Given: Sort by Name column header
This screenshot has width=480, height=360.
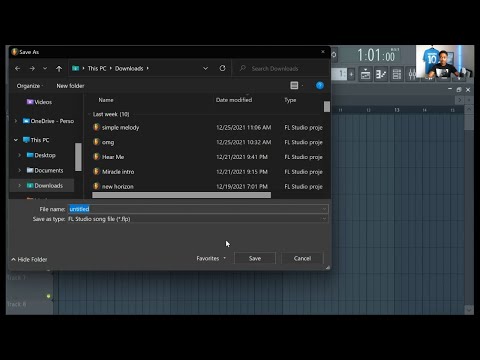Looking at the screenshot, I should [x=106, y=100].
